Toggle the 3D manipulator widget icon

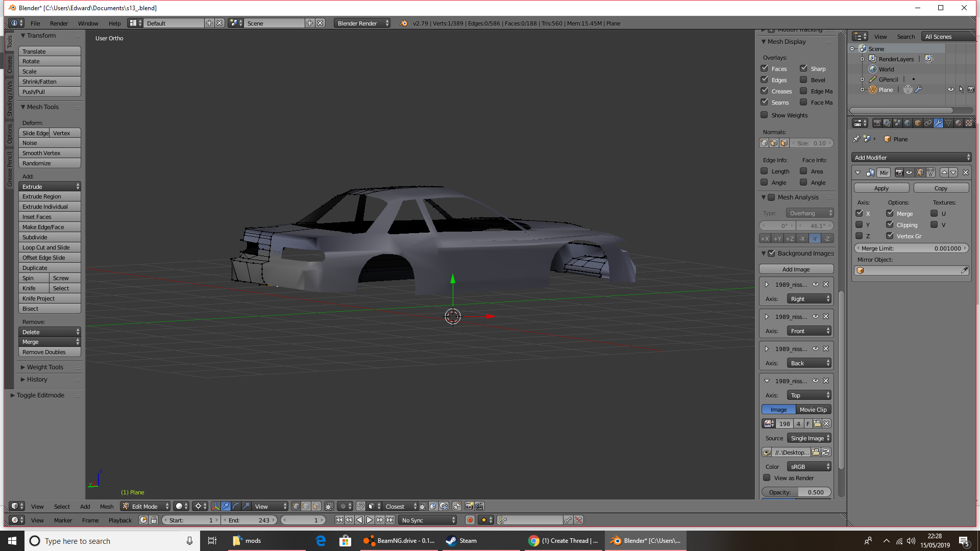(x=215, y=506)
